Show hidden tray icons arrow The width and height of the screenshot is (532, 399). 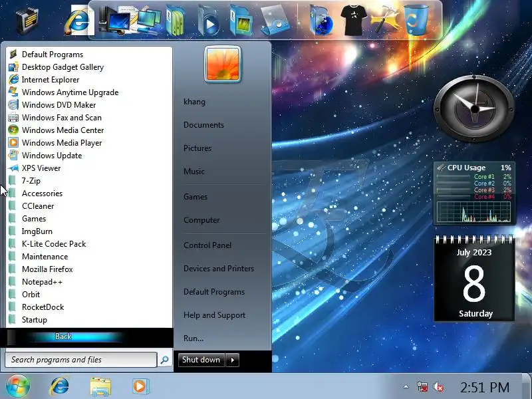click(x=406, y=386)
